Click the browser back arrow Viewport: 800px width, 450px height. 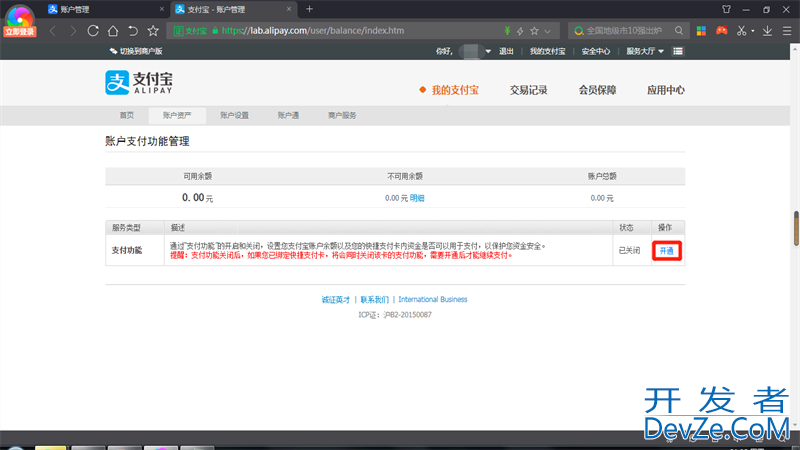pos(53,31)
